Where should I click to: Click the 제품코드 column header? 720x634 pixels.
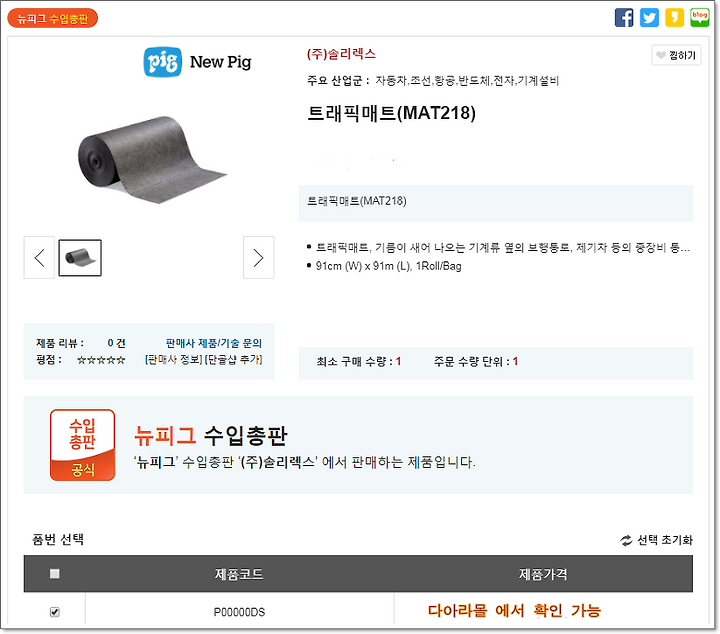coord(239,574)
